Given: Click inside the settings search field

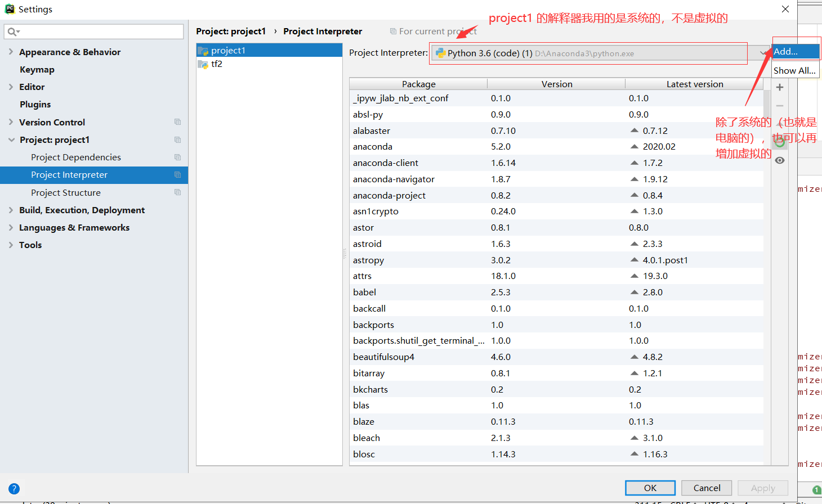Looking at the screenshot, I should 93,31.
